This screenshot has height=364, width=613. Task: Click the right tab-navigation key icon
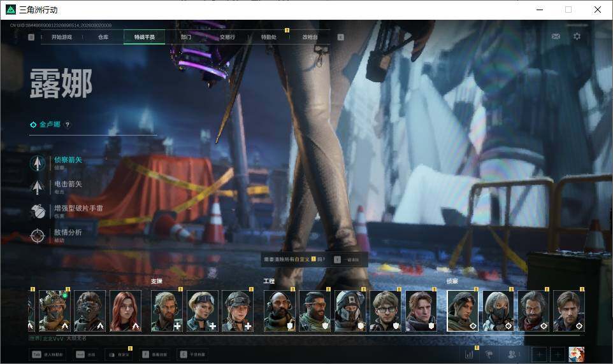[x=340, y=37]
